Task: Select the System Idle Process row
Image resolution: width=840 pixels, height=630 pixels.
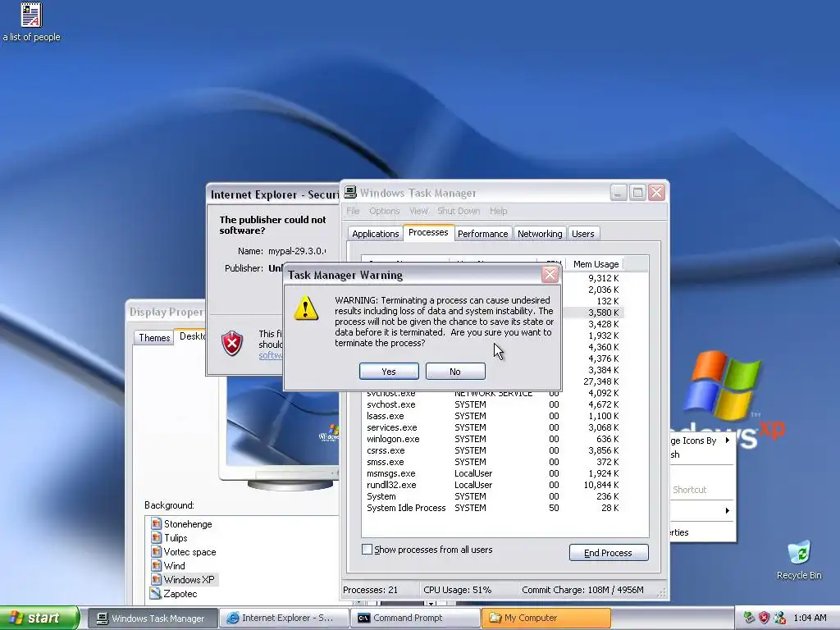Action: coord(493,508)
